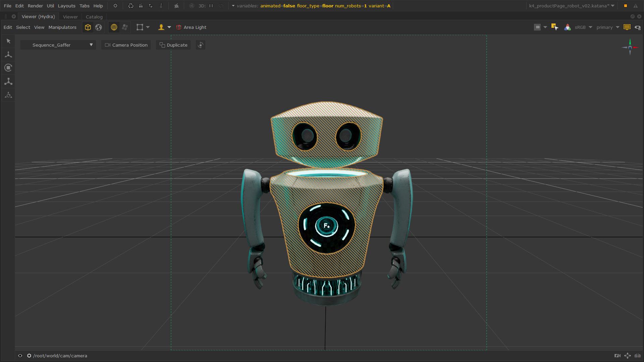Click the RGB color channels icon
644x362 pixels.
tap(567, 27)
